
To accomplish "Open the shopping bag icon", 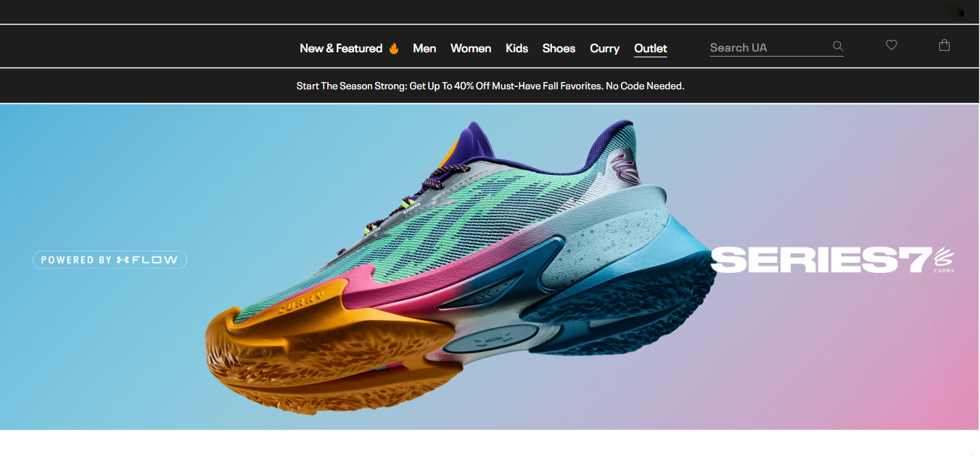I will (944, 45).
